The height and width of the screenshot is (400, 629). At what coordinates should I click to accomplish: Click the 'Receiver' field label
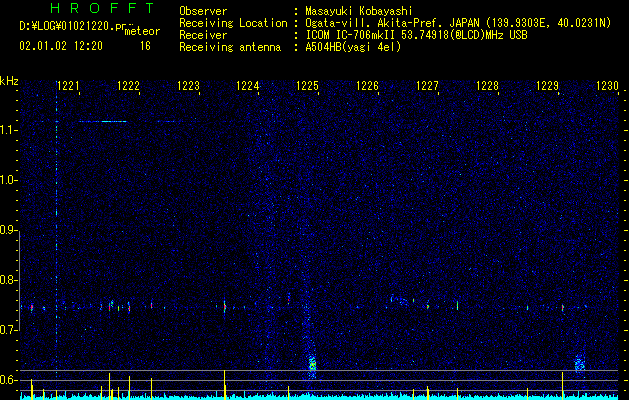(203, 35)
